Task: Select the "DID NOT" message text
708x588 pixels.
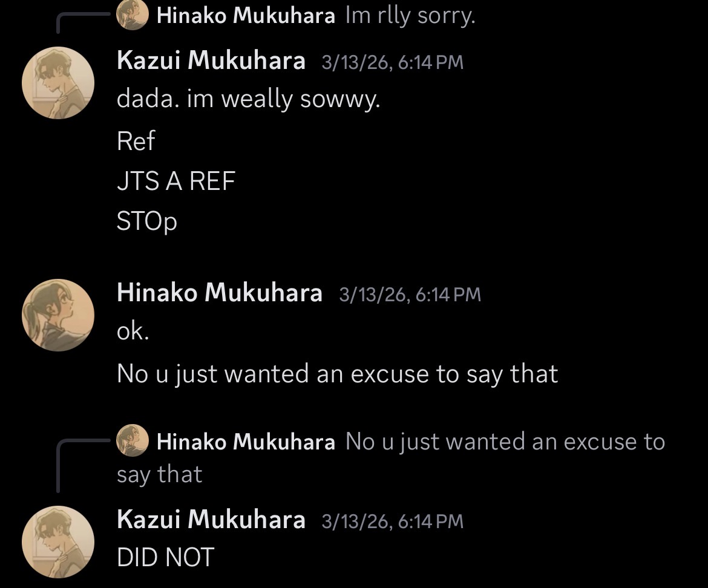Action: coord(165,558)
